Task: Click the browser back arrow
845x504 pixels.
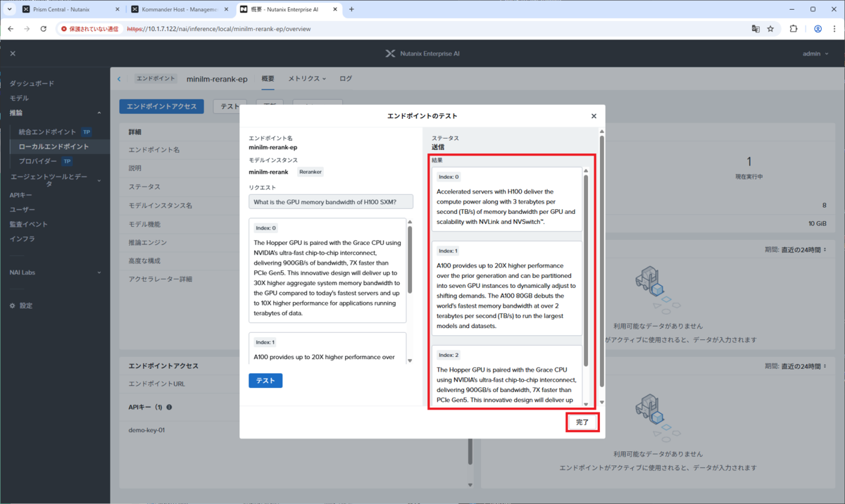Action: click(11, 29)
